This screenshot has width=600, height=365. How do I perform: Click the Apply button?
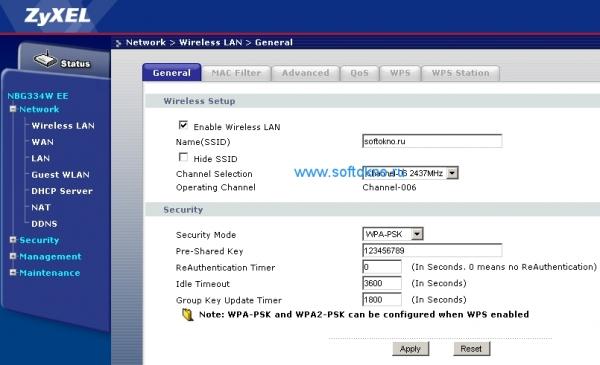(410, 349)
